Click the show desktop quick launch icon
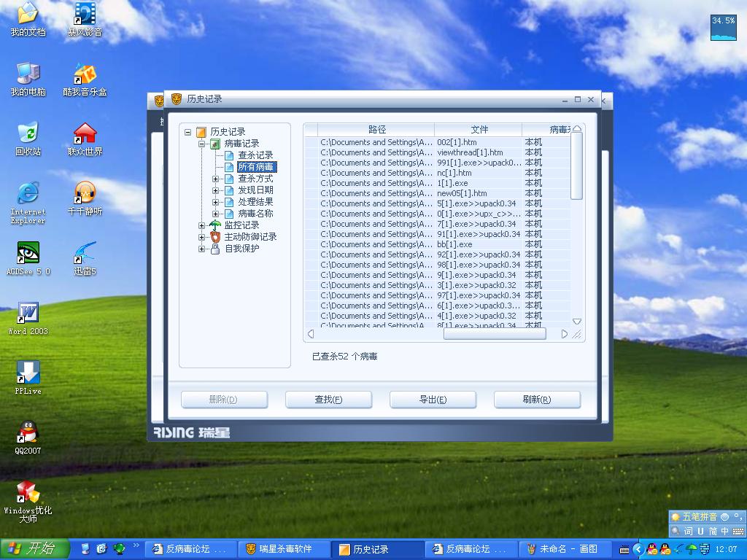 pos(85,549)
